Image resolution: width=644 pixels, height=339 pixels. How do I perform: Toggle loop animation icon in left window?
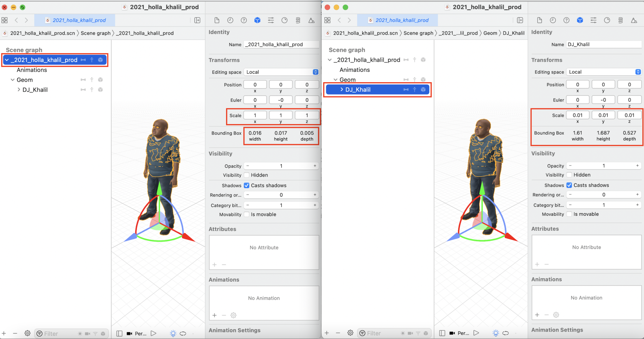(183, 334)
